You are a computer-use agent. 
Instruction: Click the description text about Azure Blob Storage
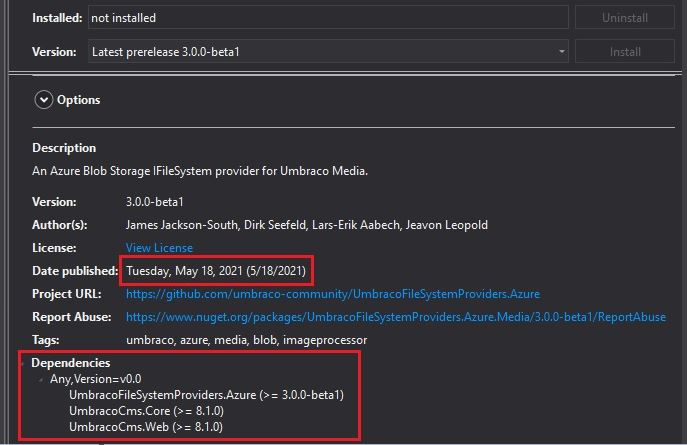tap(200, 171)
